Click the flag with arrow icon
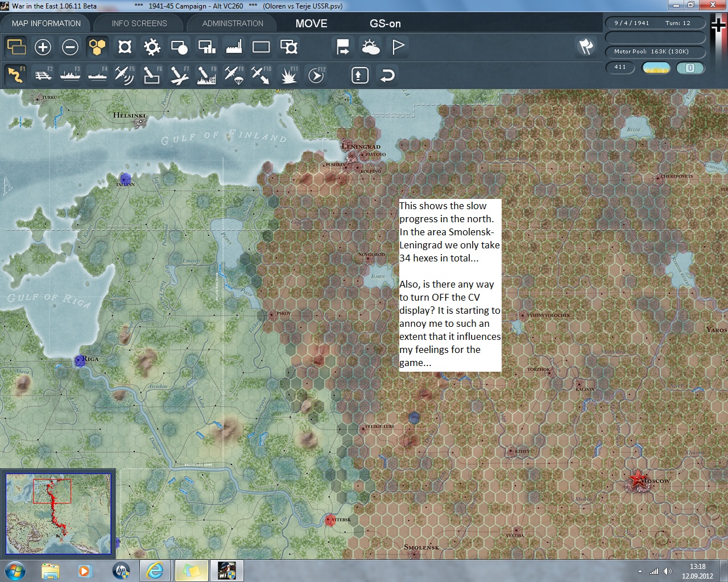The image size is (728, 582). pos(343,47)
